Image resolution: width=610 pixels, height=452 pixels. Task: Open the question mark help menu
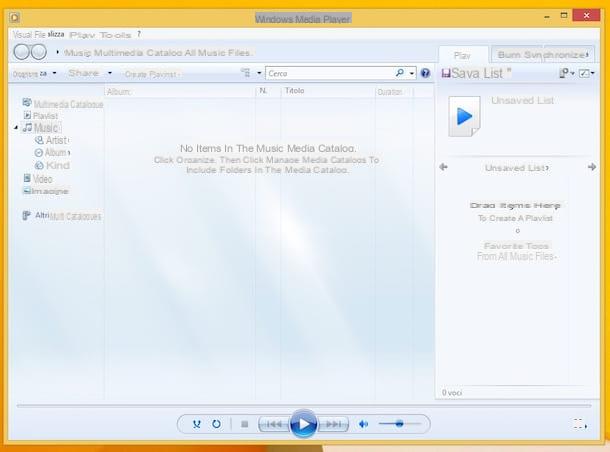(139, 34)
